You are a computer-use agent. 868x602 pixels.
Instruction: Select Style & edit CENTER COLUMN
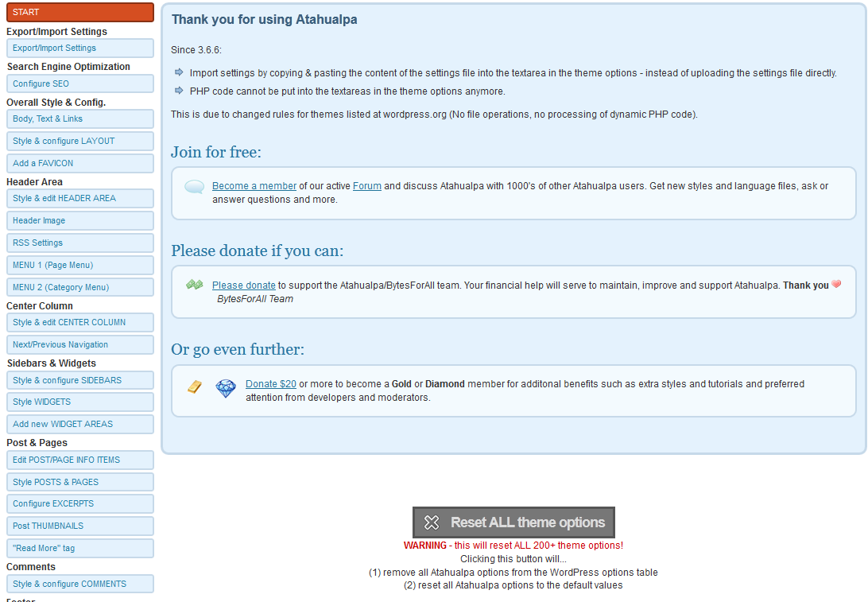[x=80, y=322]
